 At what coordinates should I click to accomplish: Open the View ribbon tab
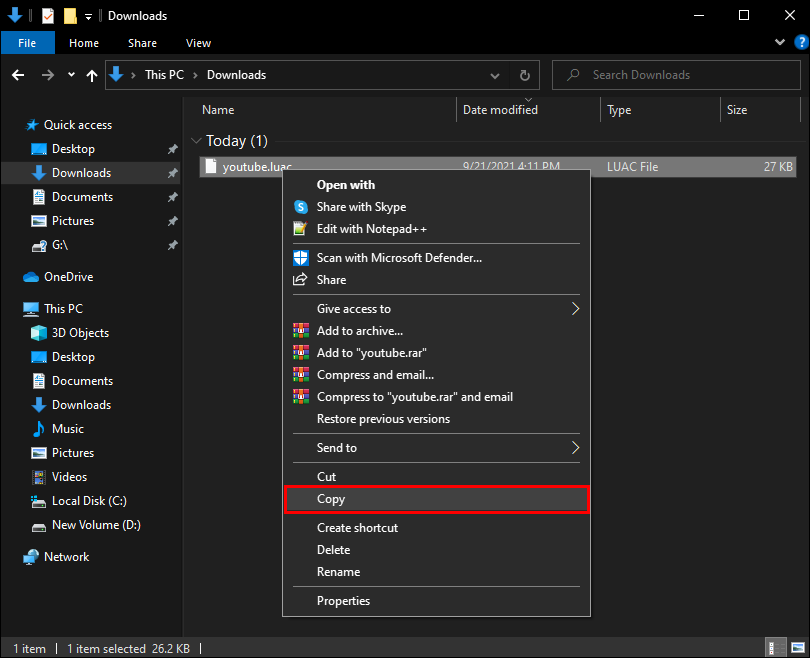pyautogui.click(x=198, y=43)
